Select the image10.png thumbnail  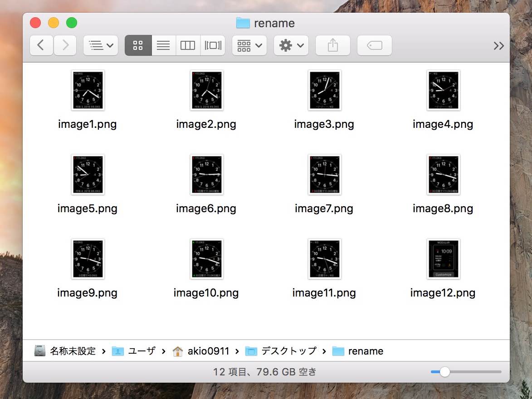[x=207, y=259]
